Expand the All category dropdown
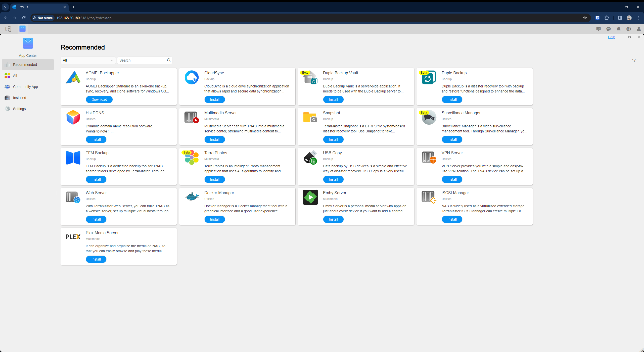The image size is (644, 352). click(x=88, y=60)
